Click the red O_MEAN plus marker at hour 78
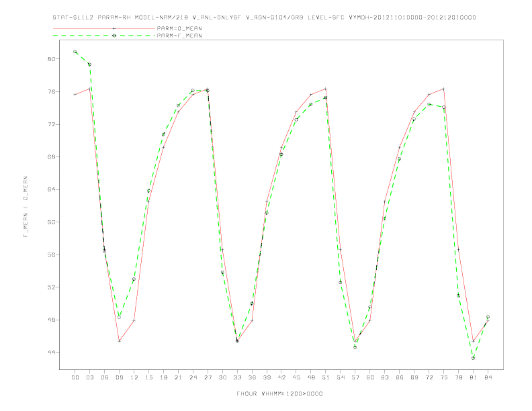 (458, 250)
